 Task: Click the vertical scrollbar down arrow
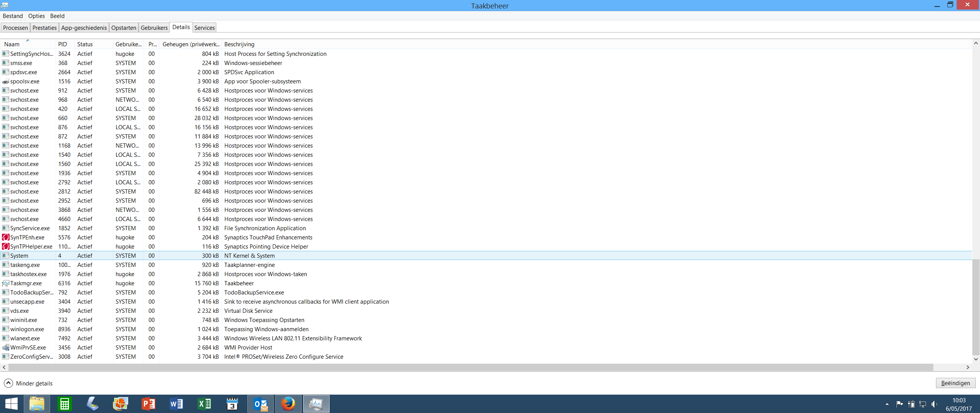coord(976,359)
